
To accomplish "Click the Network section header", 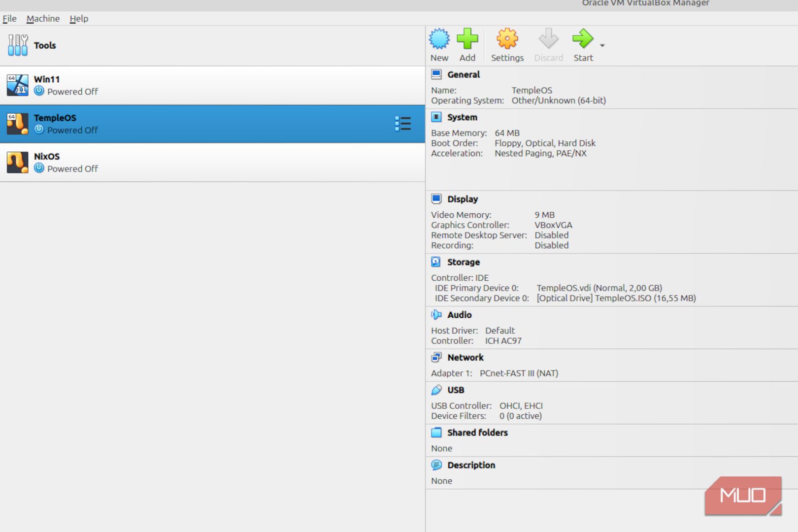I will click(465, 357).
